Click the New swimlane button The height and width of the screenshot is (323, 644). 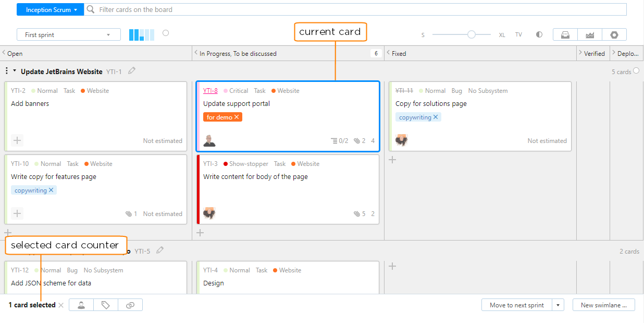coord(603,305)
